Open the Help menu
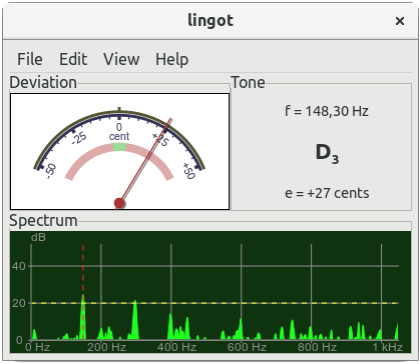Screen dimensions: 420x364 coord(172,60)
